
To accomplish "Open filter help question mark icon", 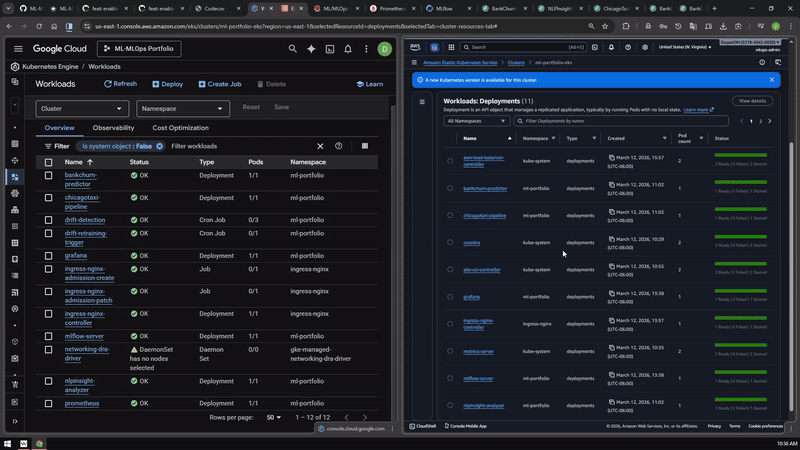I will coord(339,146).
